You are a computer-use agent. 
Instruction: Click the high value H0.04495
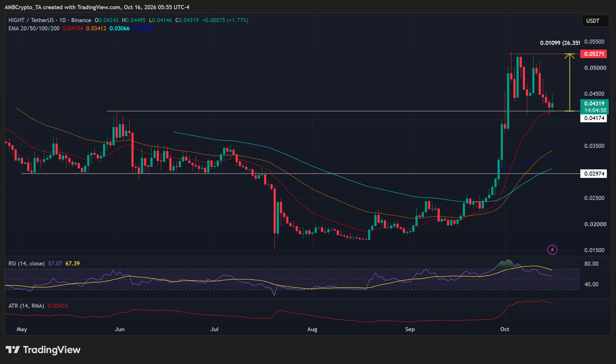pyautogui.click(x=134, y=20)
